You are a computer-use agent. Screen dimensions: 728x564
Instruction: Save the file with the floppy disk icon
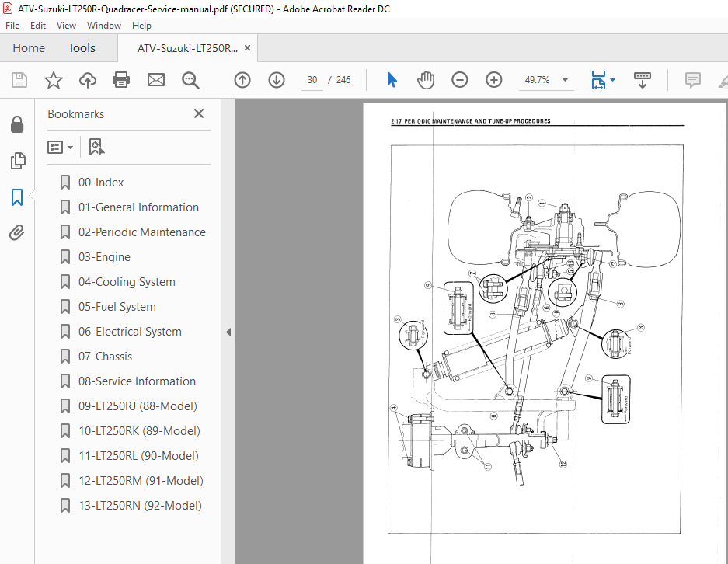(19, 80)
